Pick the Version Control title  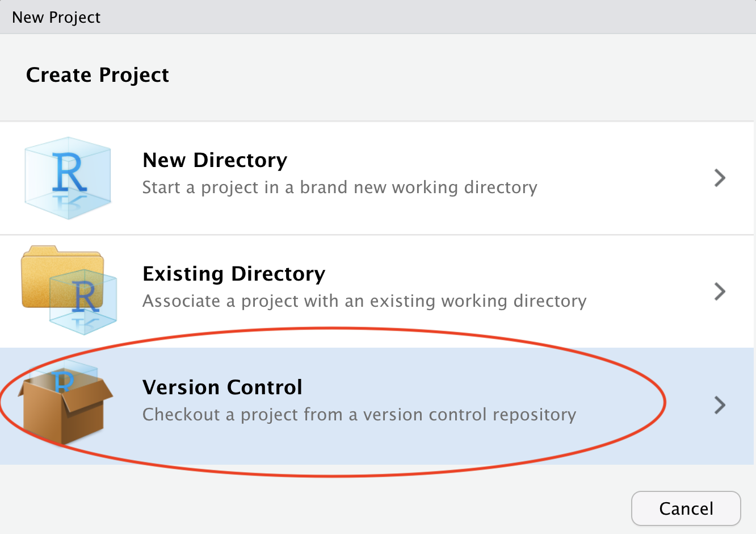[222, 387]
